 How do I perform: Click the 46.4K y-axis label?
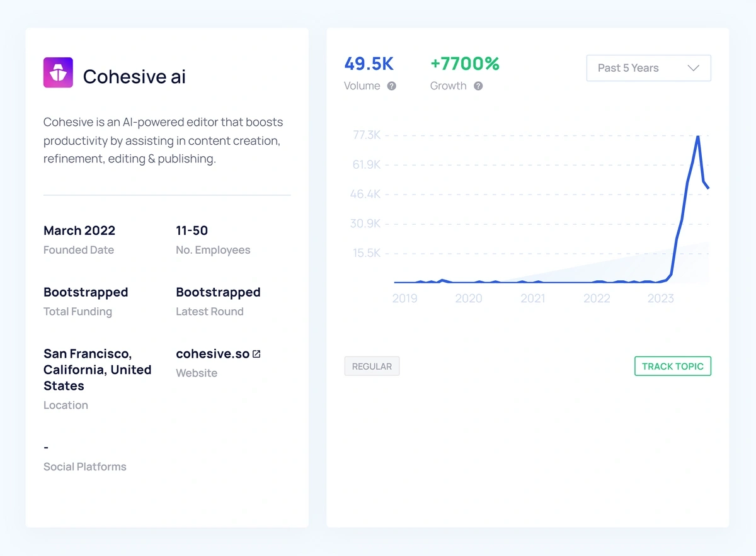(365, 194)
